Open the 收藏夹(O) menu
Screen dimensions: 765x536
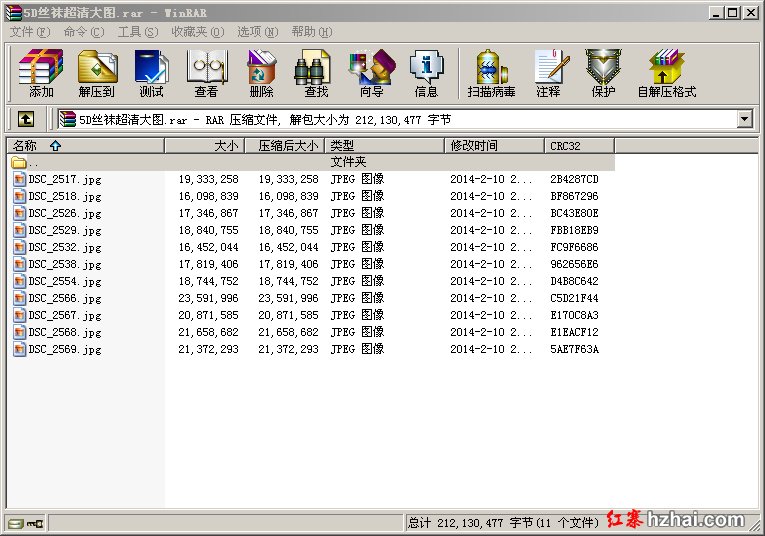[198, 32]
